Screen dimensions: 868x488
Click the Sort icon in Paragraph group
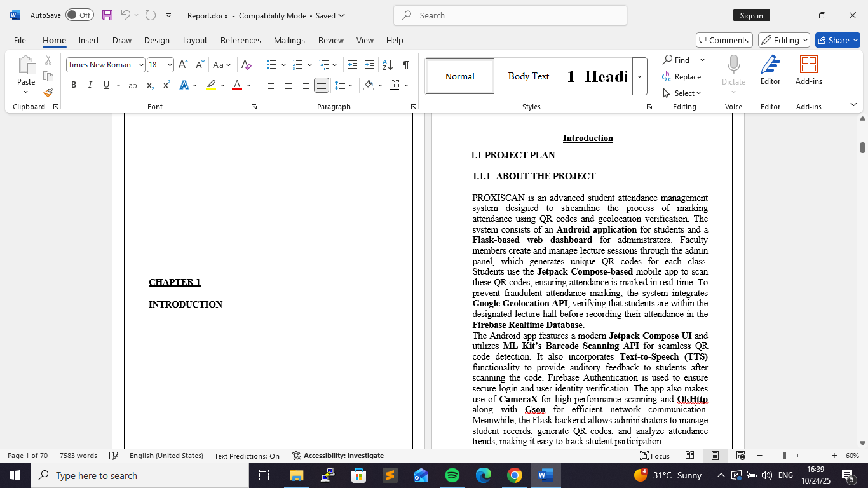pos(387,65)
